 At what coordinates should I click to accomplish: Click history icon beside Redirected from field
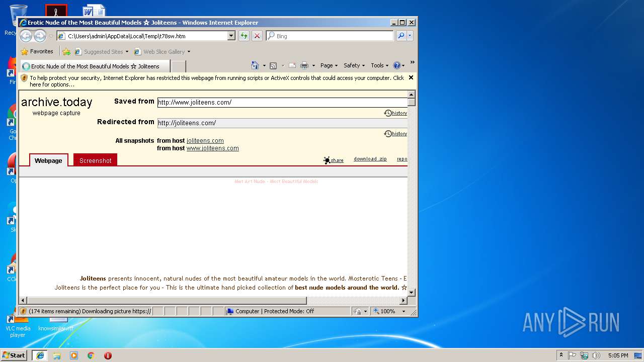click(395, 134)
